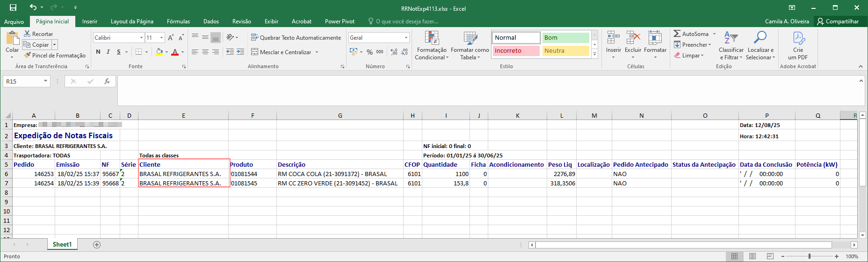Align cell text to the left
The width and height of the screenshot is (868, 262).
click(195, 52)
